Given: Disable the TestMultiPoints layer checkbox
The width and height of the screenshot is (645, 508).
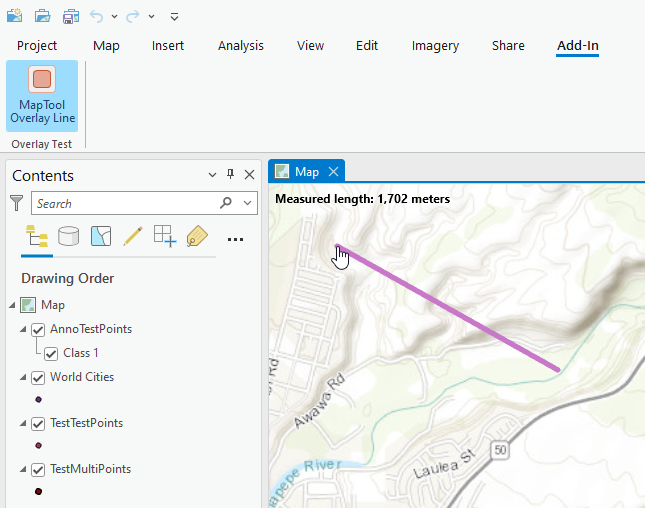Looking at the screenshot, I should 39,469.
